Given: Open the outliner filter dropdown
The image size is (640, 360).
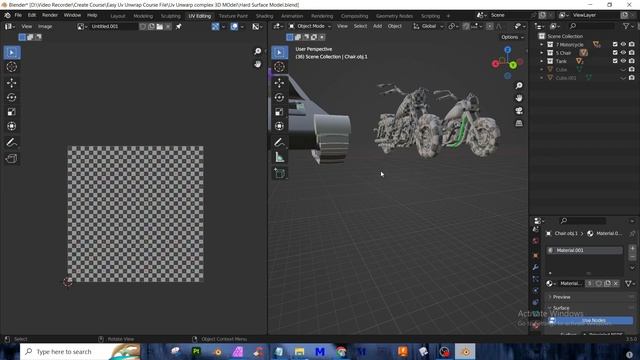Looking at the screenshot, I should 628,27.
